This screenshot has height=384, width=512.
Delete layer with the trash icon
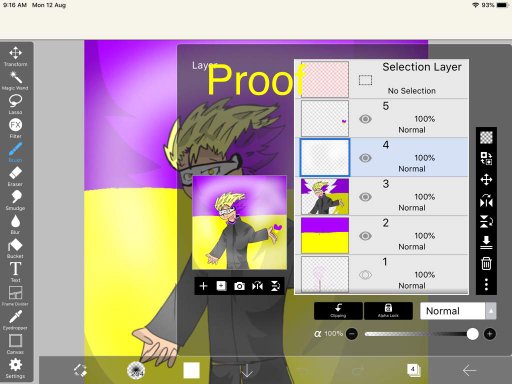coord(486,263)
